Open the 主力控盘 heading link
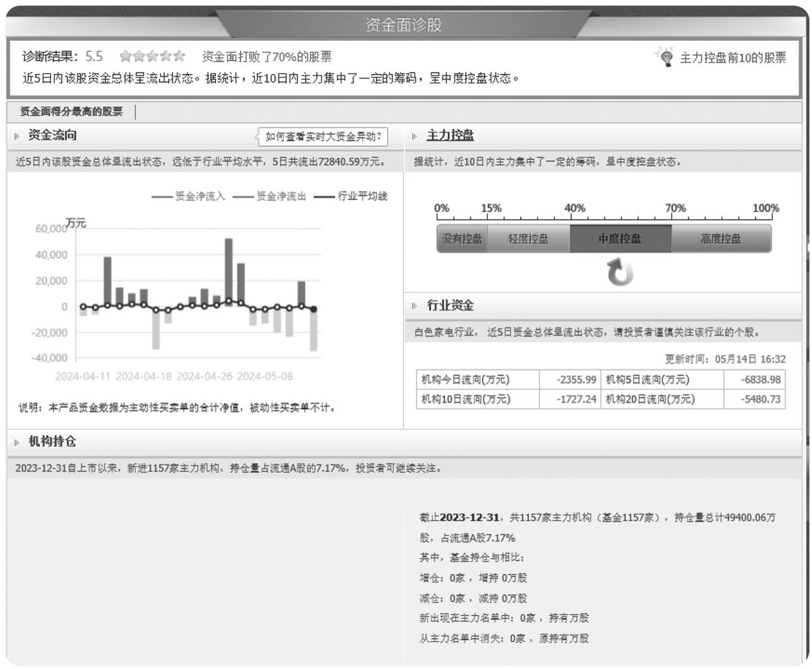This screenshot has height=669, width=812. point(450,135)
